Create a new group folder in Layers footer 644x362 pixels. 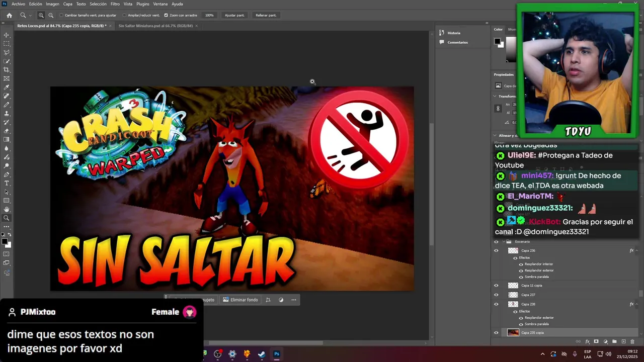coord(614,342)
